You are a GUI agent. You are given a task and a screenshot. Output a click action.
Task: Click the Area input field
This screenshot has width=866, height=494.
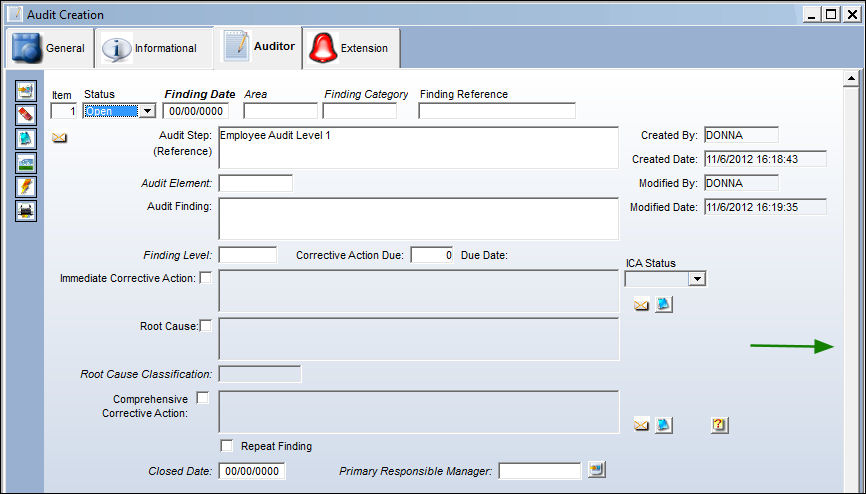pos(281,111)
